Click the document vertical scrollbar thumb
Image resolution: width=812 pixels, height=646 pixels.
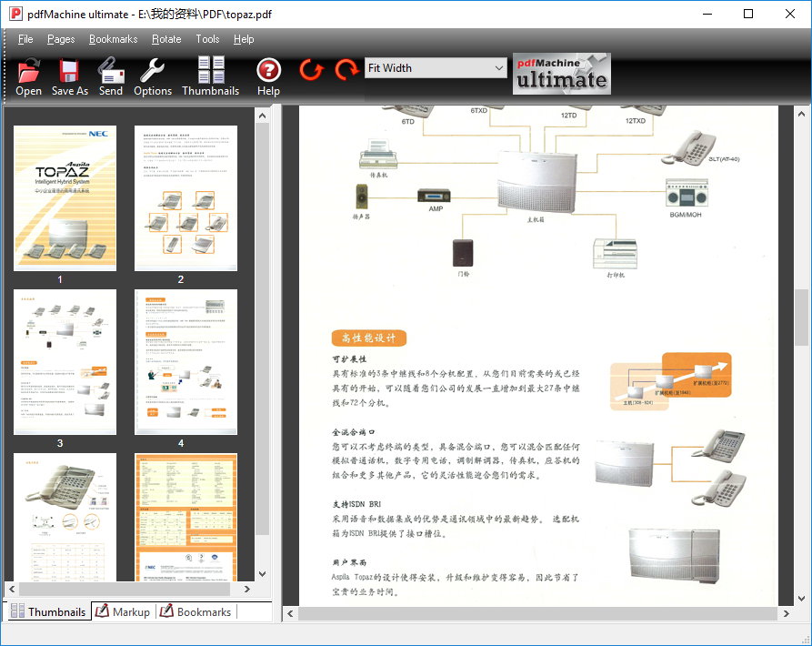(x=801, y=317)
